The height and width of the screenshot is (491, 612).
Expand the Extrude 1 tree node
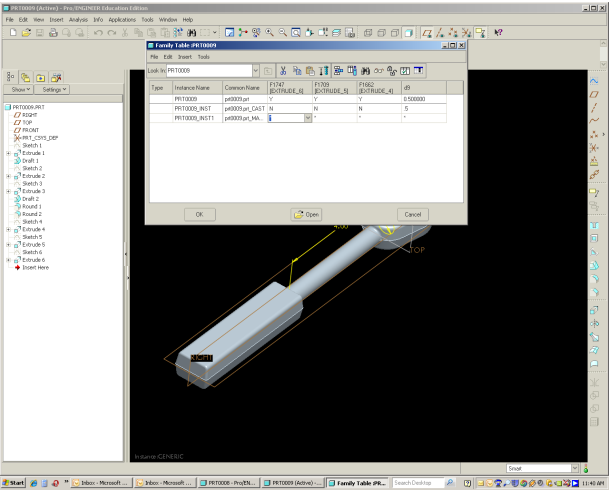click(x=8, y=153)
